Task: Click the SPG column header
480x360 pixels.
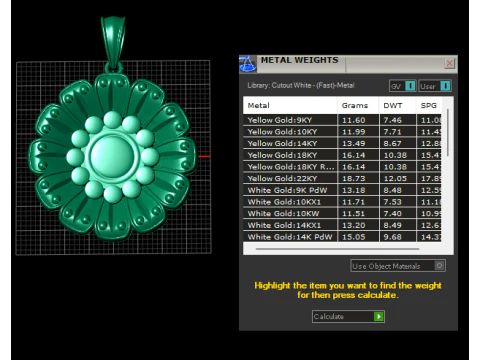Action: (x=429, y=105)
